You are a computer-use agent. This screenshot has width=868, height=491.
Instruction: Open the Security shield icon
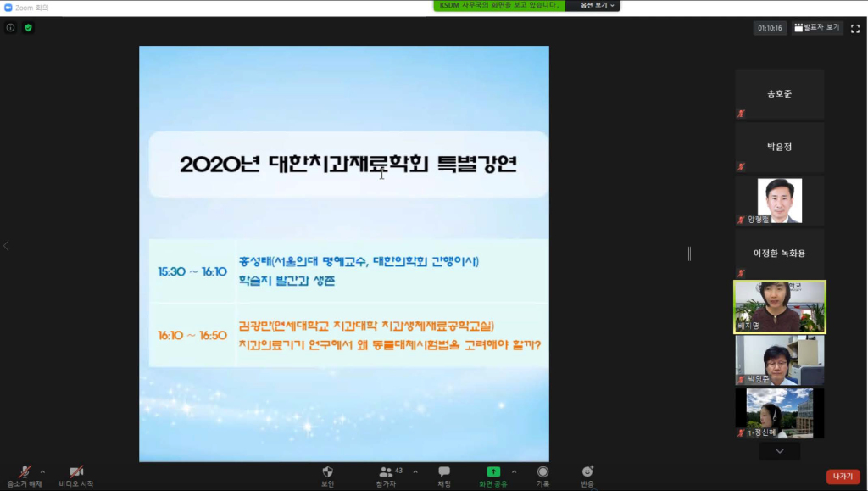click(x=327, y=472)
